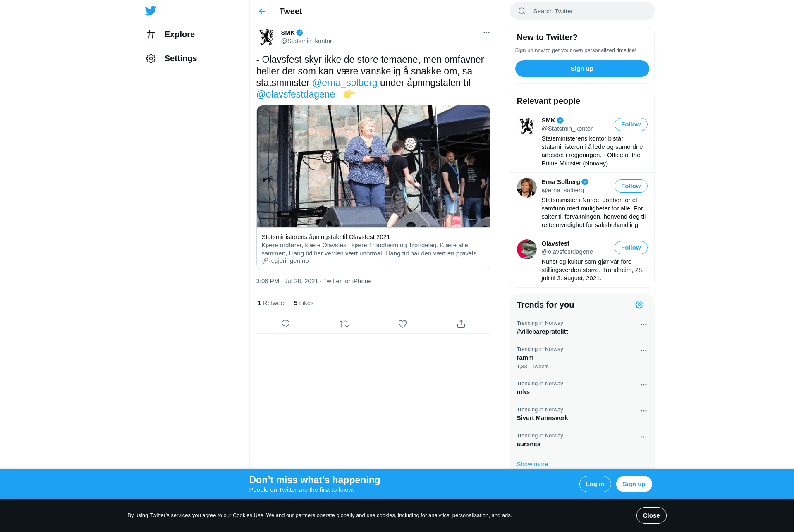Follow the Olavsfest account
This screenshot has width=794, height=532.
click(x=631, y=248)
